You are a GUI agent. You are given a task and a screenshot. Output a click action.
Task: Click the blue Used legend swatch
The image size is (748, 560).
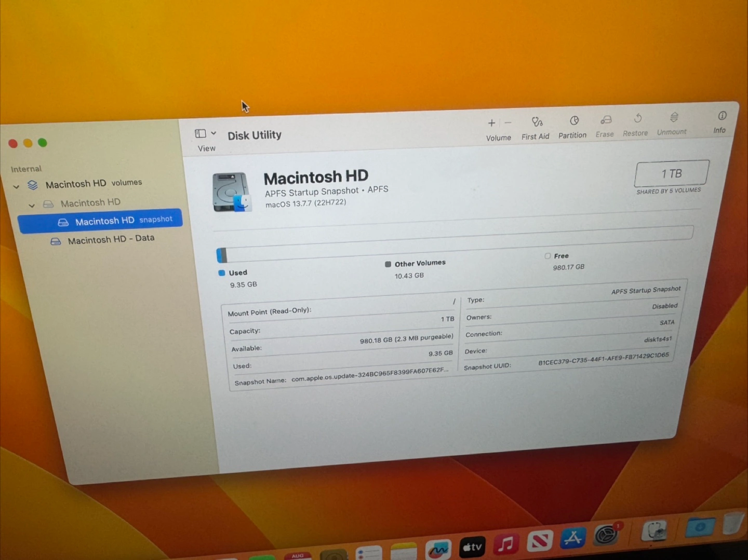[222, 273]
